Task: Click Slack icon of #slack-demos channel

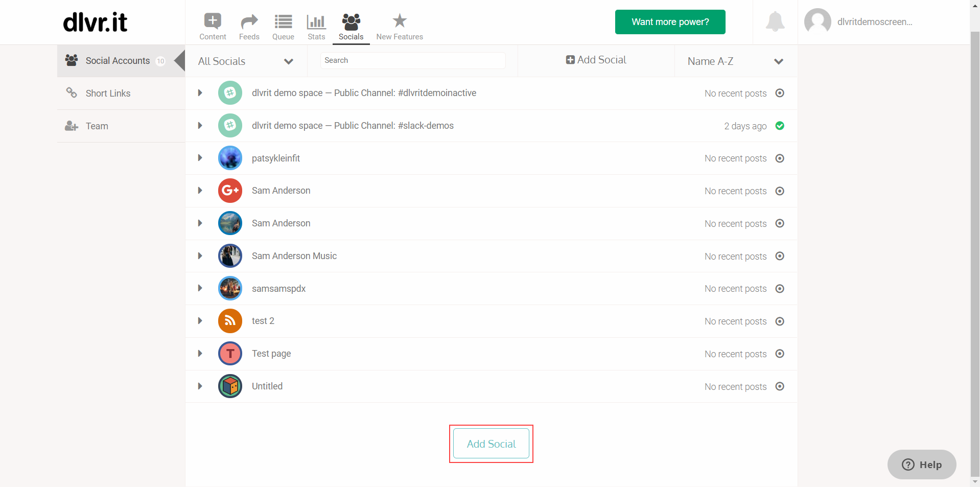Action: (230, 126)
